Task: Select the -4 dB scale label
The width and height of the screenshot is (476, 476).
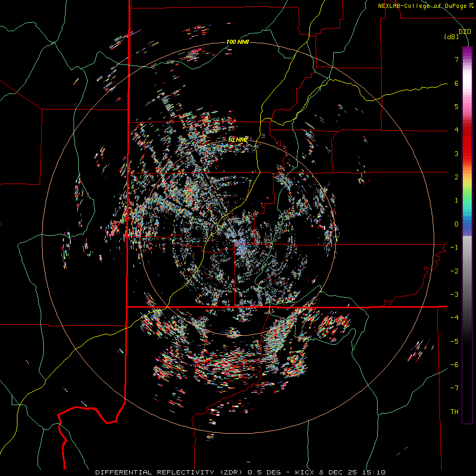Action: (454, 318)
